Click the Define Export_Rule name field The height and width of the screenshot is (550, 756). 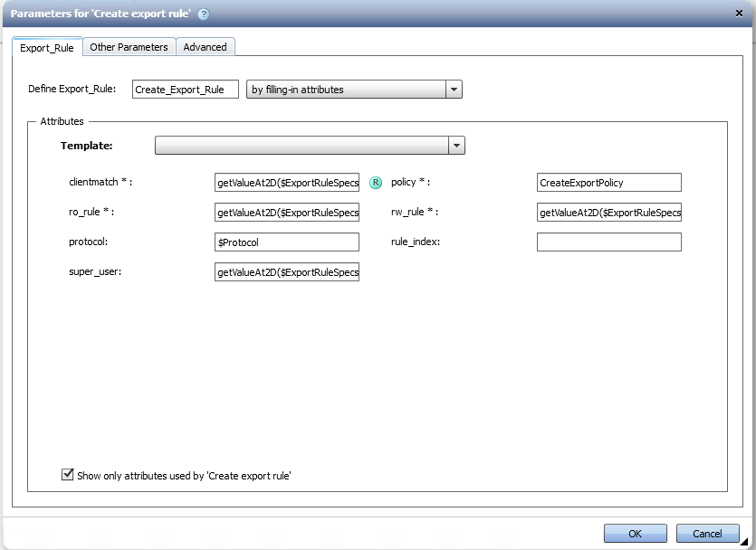(x=185, y=90)
